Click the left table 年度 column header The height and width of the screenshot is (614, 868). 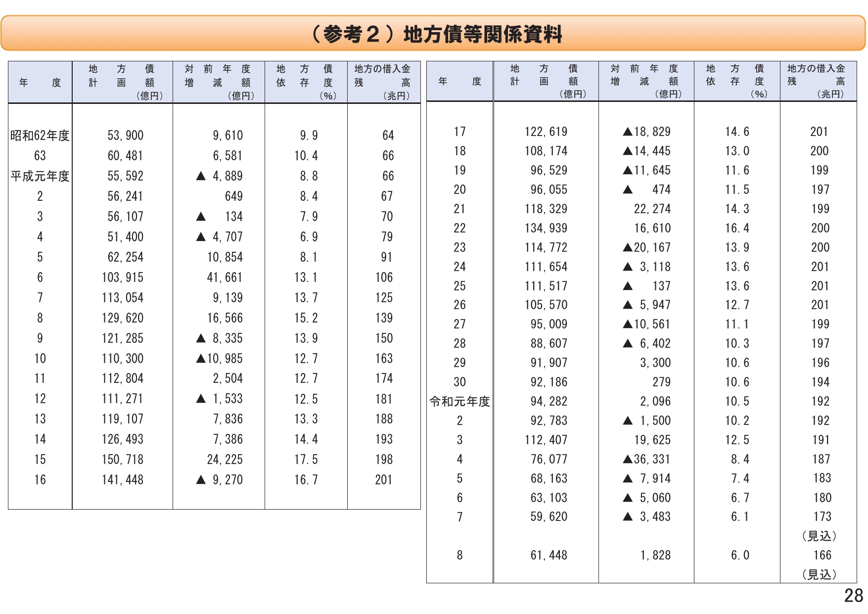40,83
